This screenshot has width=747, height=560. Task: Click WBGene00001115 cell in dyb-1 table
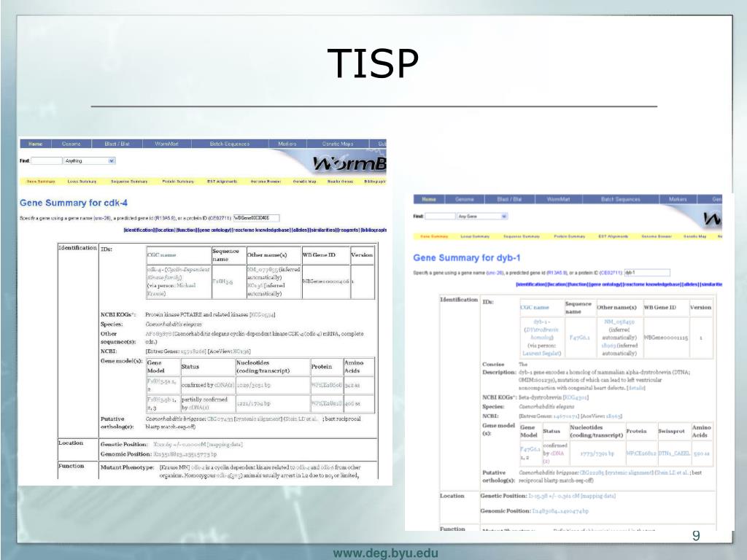666,338
